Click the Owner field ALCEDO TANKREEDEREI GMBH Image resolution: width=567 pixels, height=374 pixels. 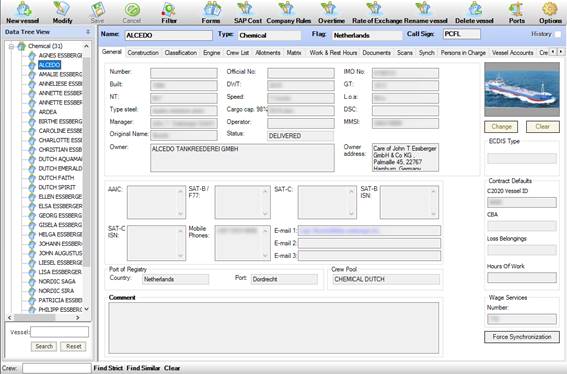[x=242, y=158]
